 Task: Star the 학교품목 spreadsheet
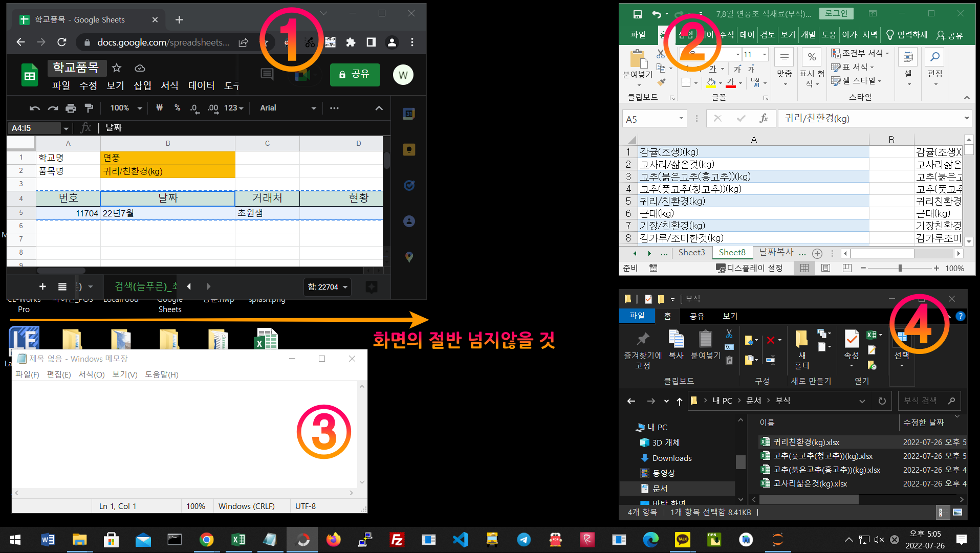point(117,68)
